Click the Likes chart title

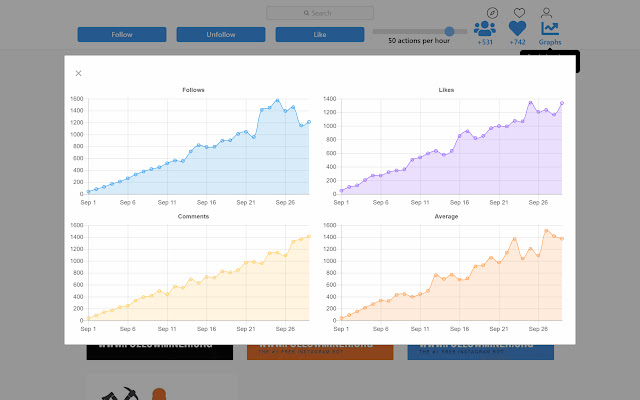click(446, 90)
